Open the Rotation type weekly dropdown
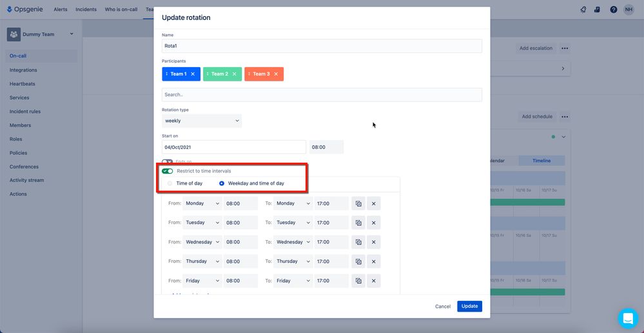Viewport: 644px width, 333px height. 202,121
